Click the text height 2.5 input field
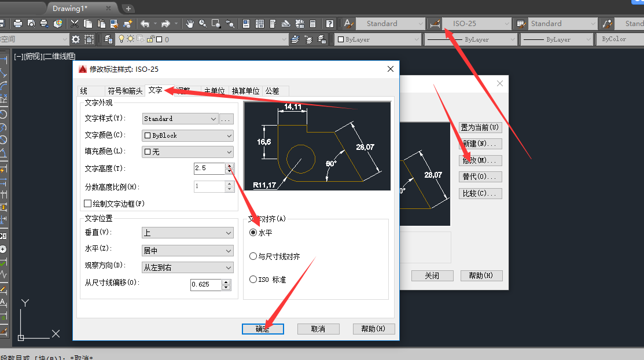This screenshot has width=644, height=360. (210, 168)
